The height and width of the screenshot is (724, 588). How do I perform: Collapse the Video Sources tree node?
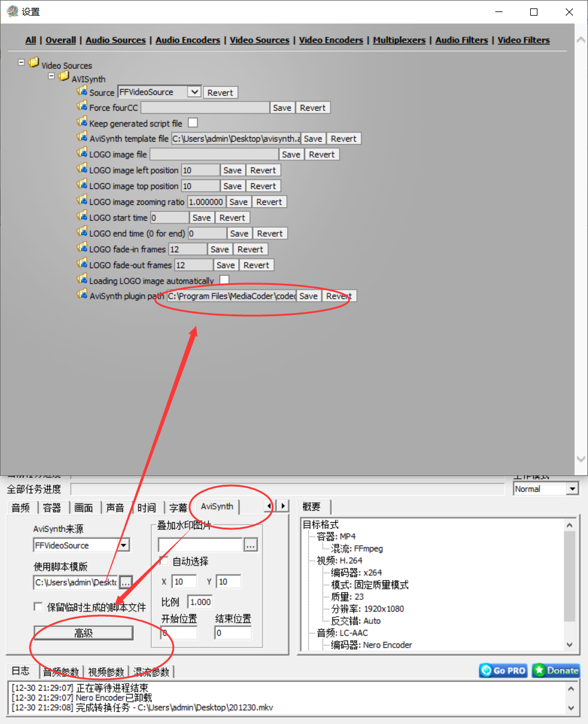(21, 61)
